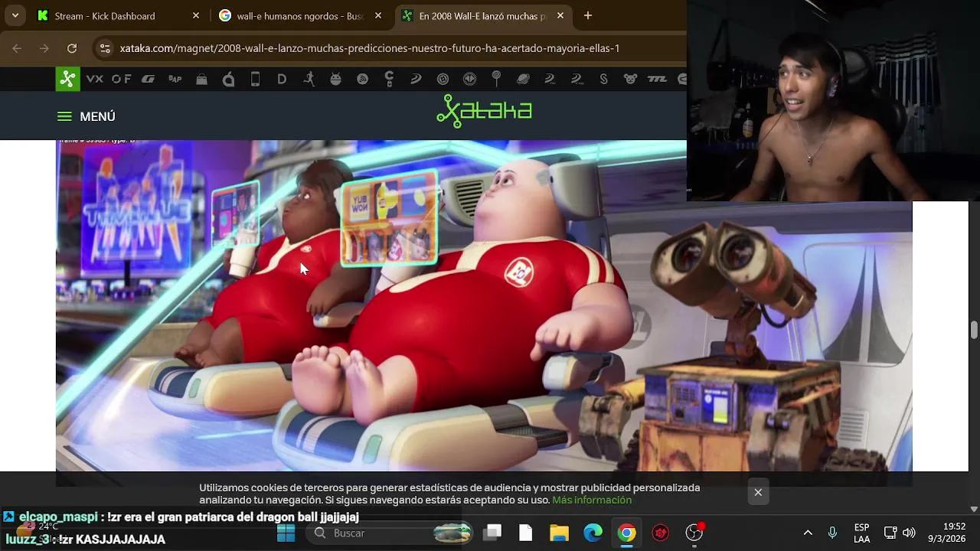Viewport: 980px width, 551px height.
Task: Reload the current page
Action: [72, 48]
